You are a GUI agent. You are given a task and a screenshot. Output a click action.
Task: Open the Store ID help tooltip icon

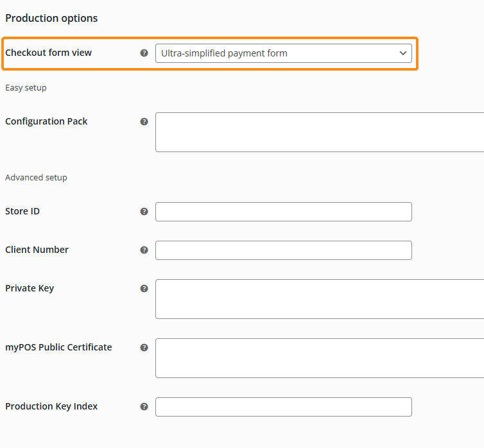point(144,211)
